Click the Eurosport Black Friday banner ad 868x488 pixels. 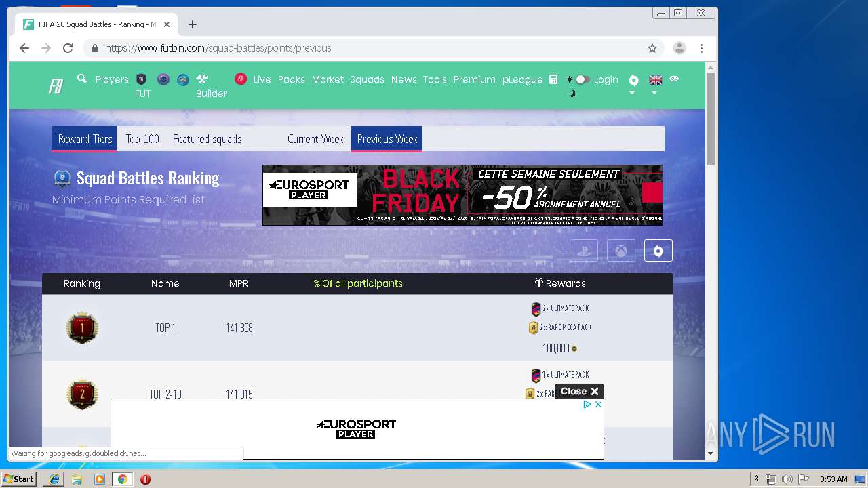pyautogui.click(x=462, y=195)
